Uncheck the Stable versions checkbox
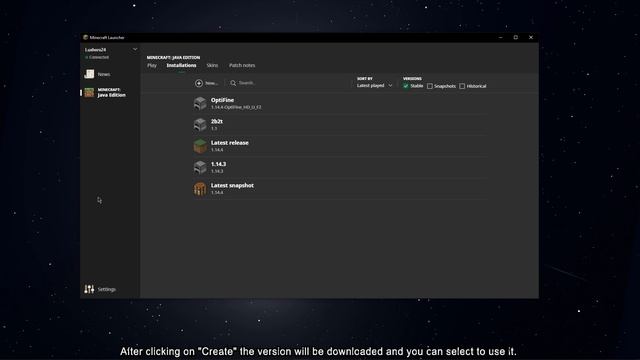Screen dimensions: 640x360 coord(406,86)
